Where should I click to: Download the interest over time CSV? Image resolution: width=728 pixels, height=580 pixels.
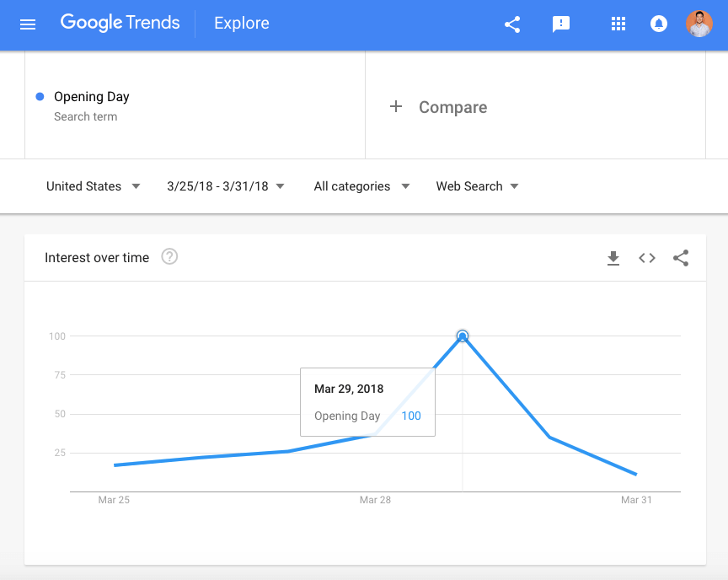[613, 259]
